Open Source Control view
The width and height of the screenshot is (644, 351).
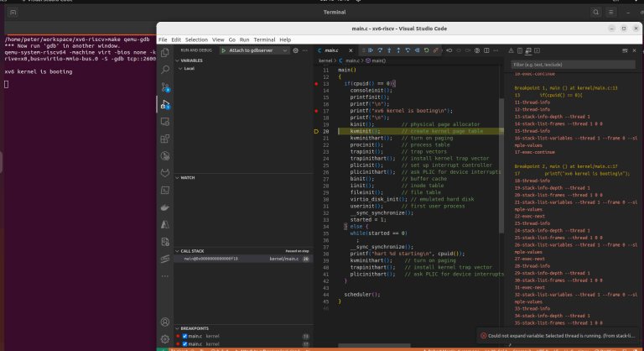point(165,87)
